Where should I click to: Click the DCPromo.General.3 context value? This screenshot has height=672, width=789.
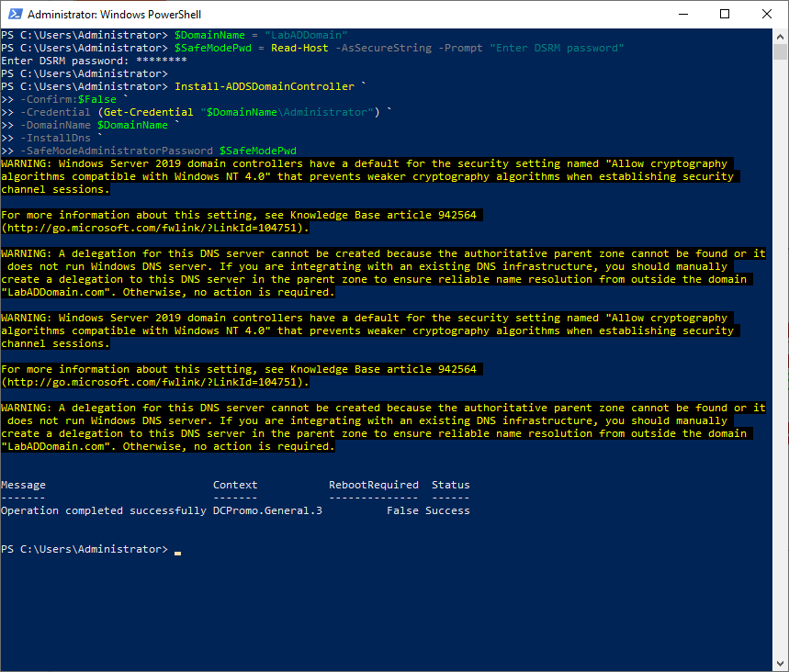[267, 510]
